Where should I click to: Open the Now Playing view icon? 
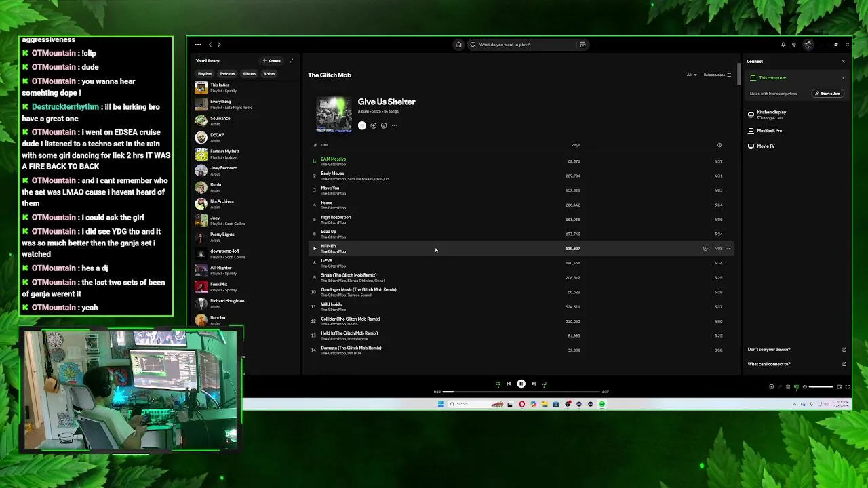tap(772, 386)
